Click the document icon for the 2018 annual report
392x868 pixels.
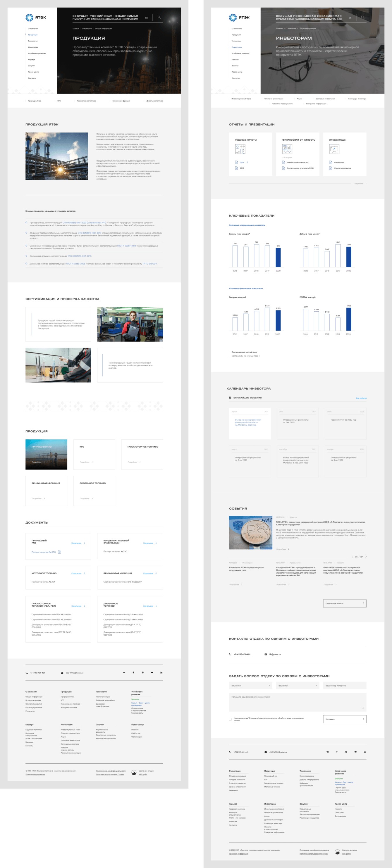(237, 168)
